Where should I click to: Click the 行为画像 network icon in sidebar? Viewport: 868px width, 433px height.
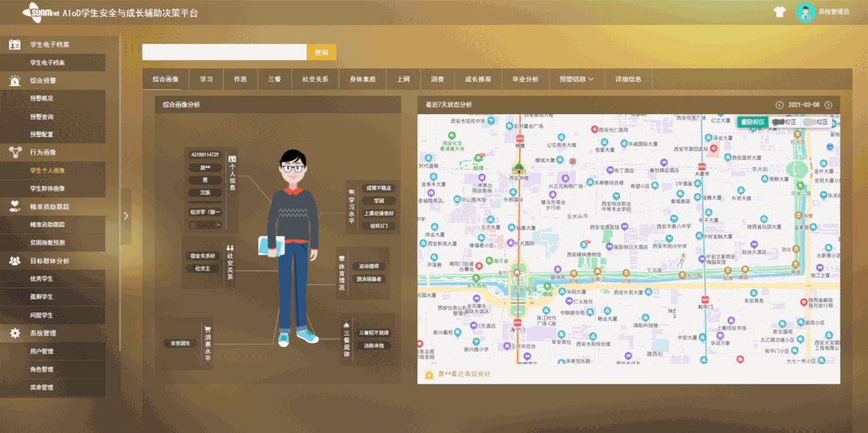click(x=14, y=152)
